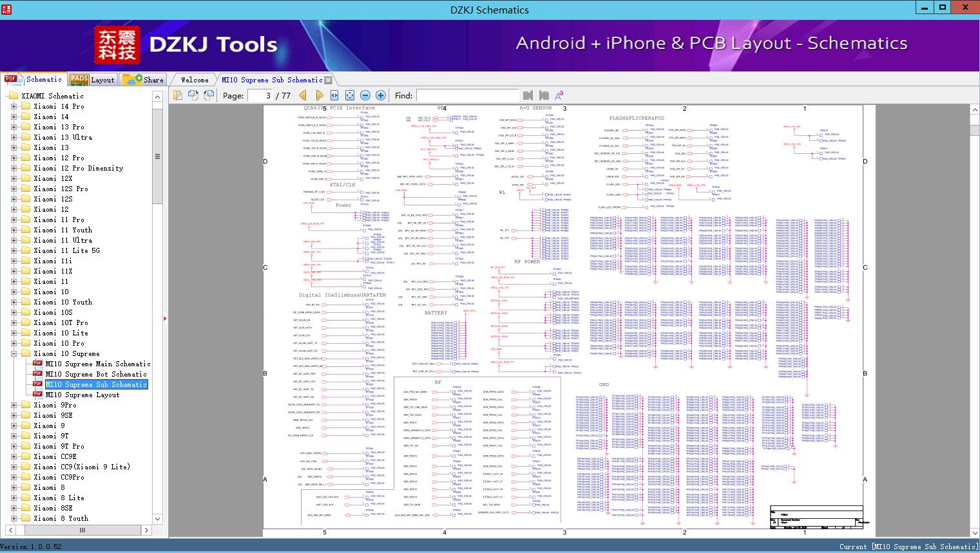Click the PDF icon beside MI10 Supreme Layout
Image resolution: width=980 pixels, height=553 pixels.
38,395
